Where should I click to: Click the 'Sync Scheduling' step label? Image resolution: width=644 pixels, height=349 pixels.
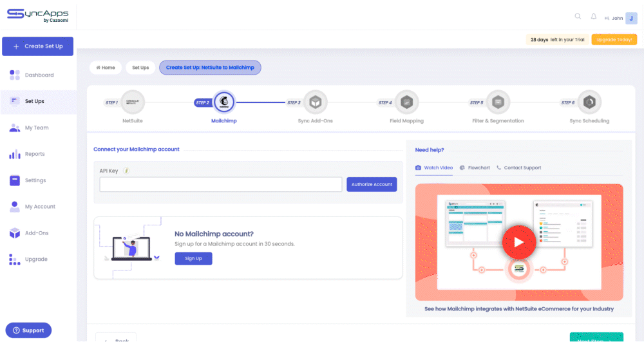click(589, 120)
